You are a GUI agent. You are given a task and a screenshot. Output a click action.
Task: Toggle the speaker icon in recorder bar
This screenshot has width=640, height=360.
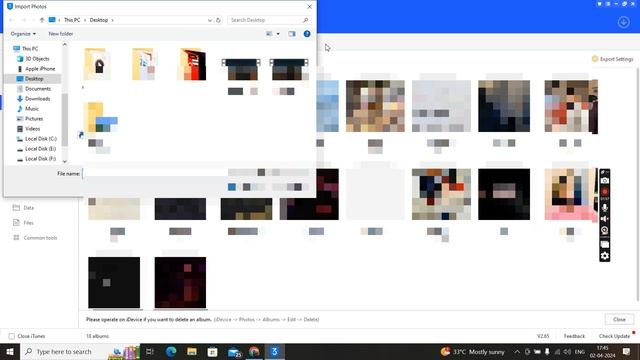point(604,219)
